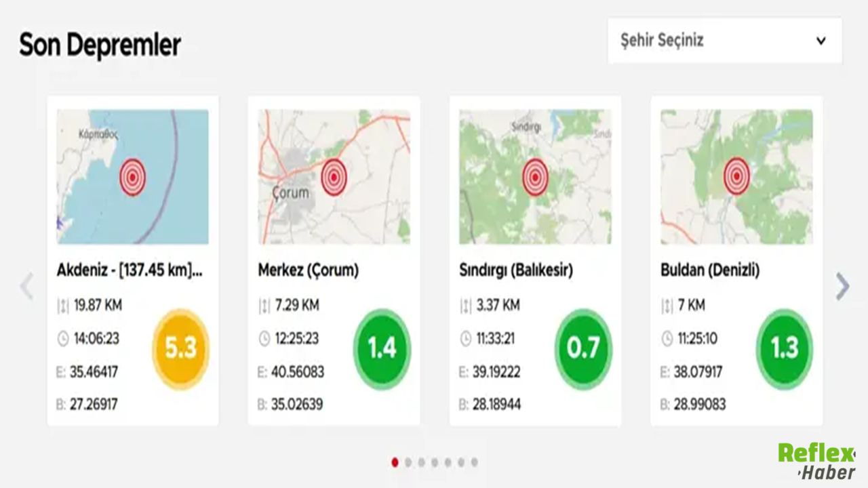Click the Son Depremler heading

pyautogui.click(x=100, y=45)
